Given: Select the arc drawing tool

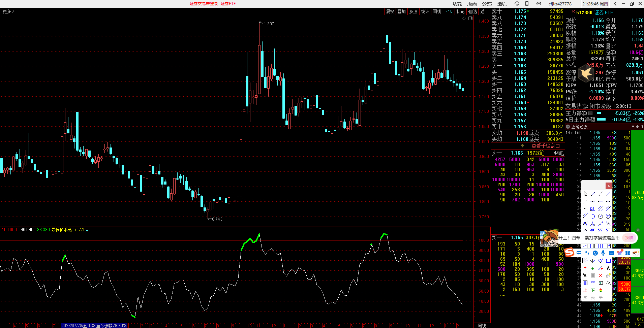Looking at the screenshot, I should 593,216.
